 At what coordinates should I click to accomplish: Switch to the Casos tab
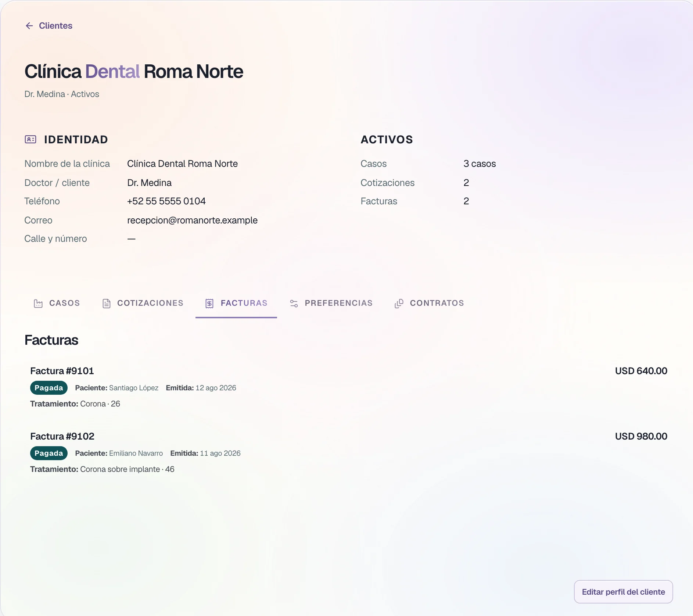(x=57, y=303)
